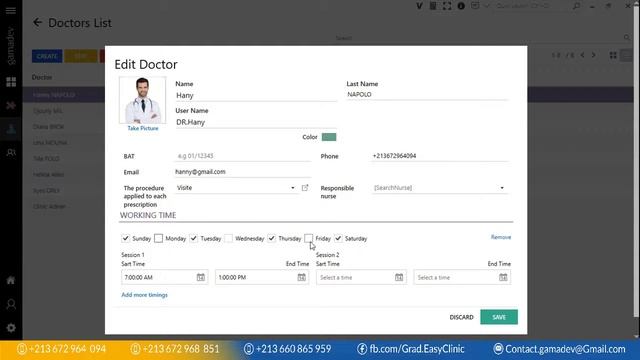Open the hamburger menu in the sidebar
The image size is (640, 360).
point(11,11)
